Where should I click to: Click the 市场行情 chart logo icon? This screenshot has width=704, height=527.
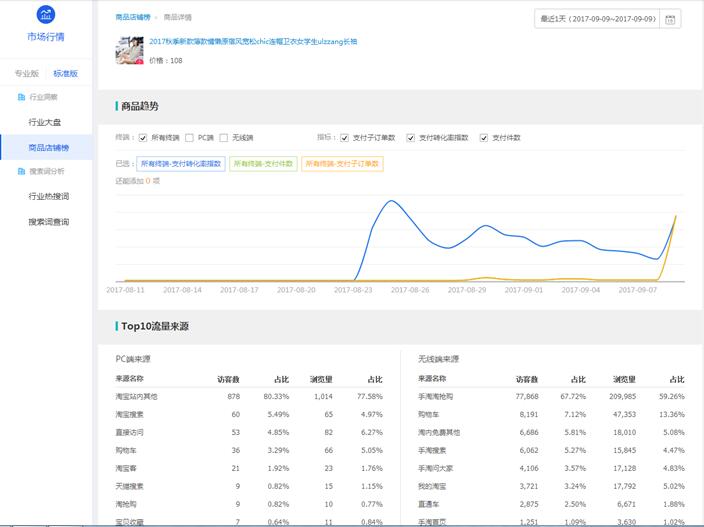[46, 14]
